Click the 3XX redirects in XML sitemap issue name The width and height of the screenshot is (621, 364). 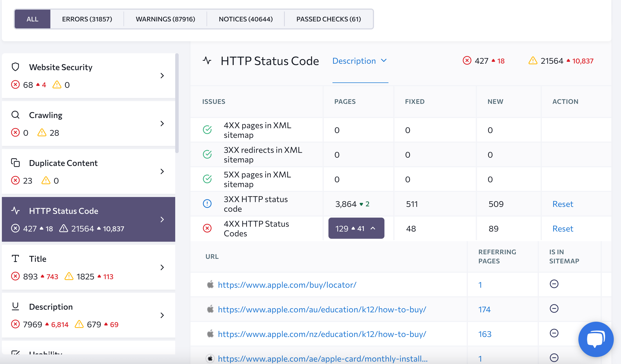263,155
